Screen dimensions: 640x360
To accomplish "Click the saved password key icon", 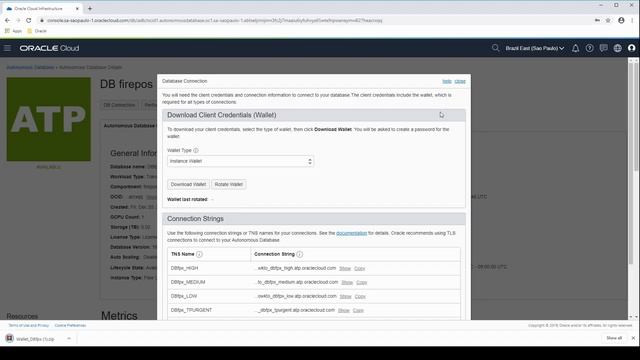I will pyautogui.click(x=597, y=20).
